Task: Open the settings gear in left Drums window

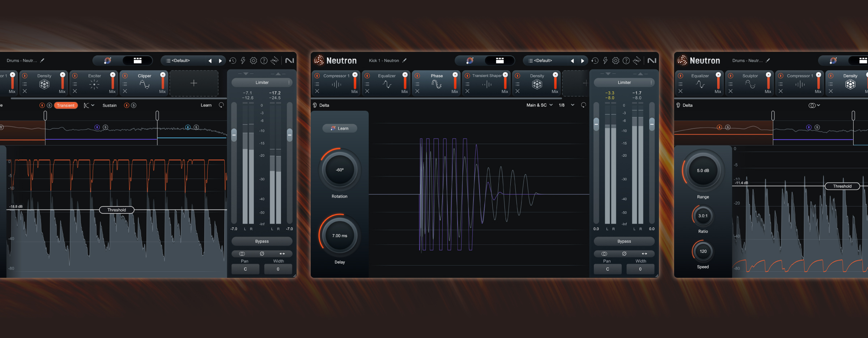Action: click(254, 60)
